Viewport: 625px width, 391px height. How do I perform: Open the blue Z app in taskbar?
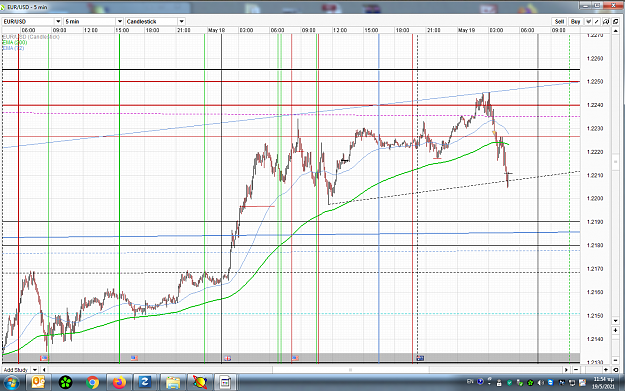[x=145, y=383]
